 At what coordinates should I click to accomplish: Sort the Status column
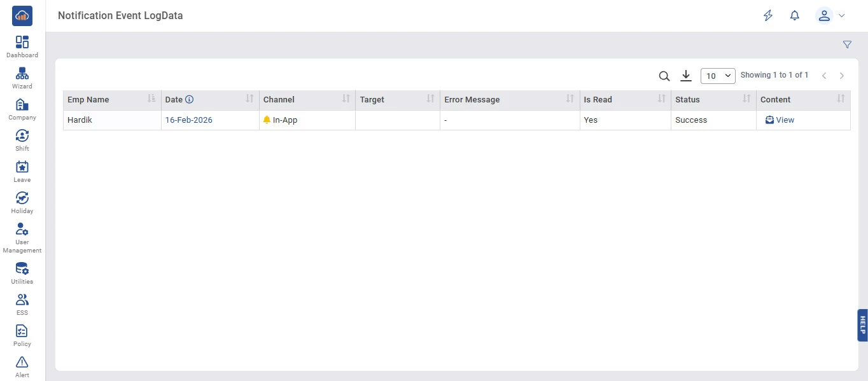click(x=746, y=99)
